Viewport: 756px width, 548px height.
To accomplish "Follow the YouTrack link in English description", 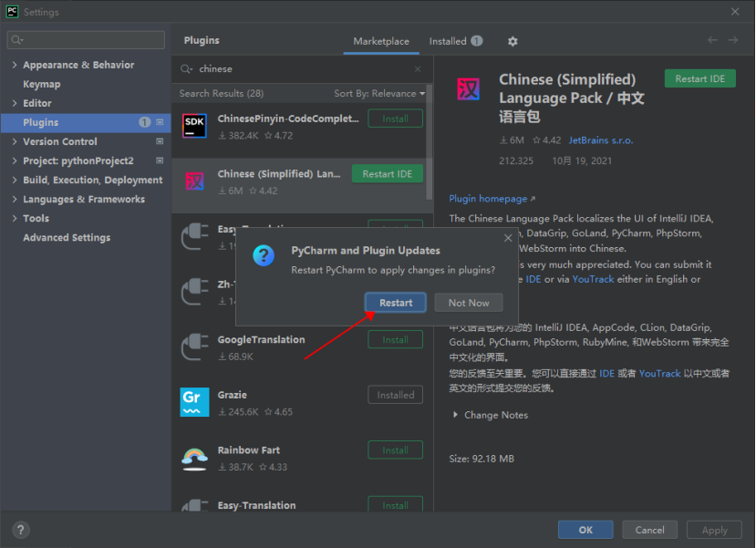I will 593,279.
